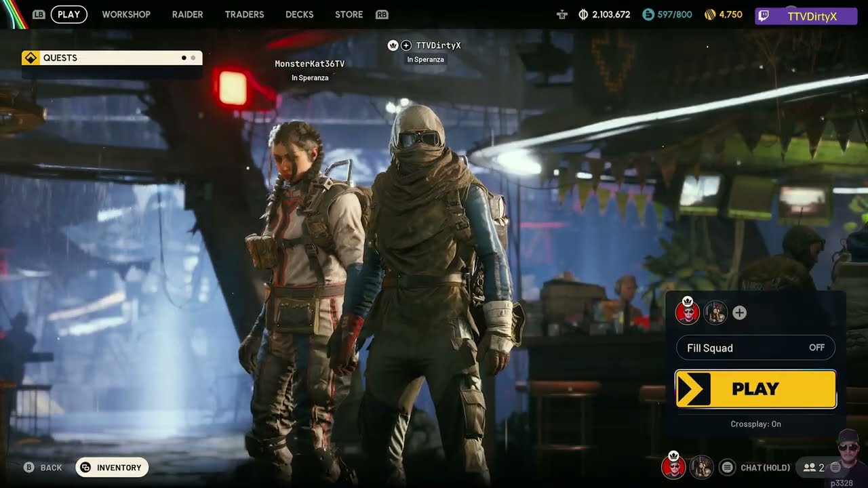Click the LB bumper icon
868x488 pixels.
point(39,14)
